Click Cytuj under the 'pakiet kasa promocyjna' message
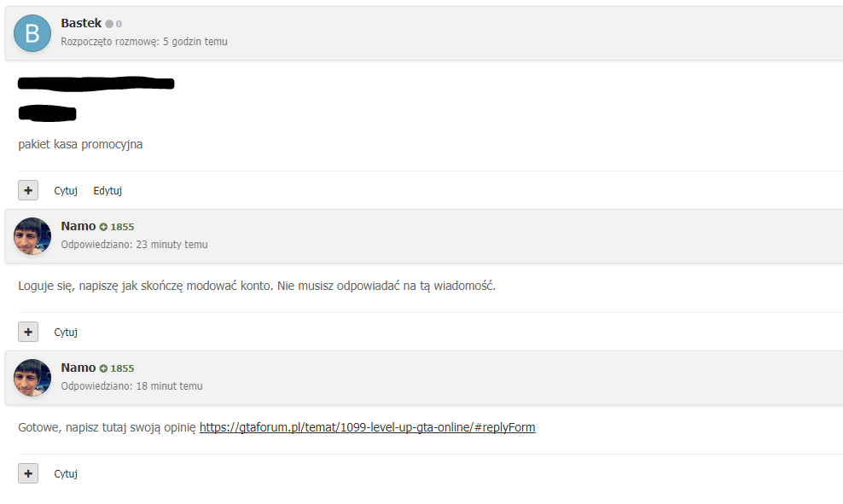This screenshot has width=843, height=504. coord(66,191)
